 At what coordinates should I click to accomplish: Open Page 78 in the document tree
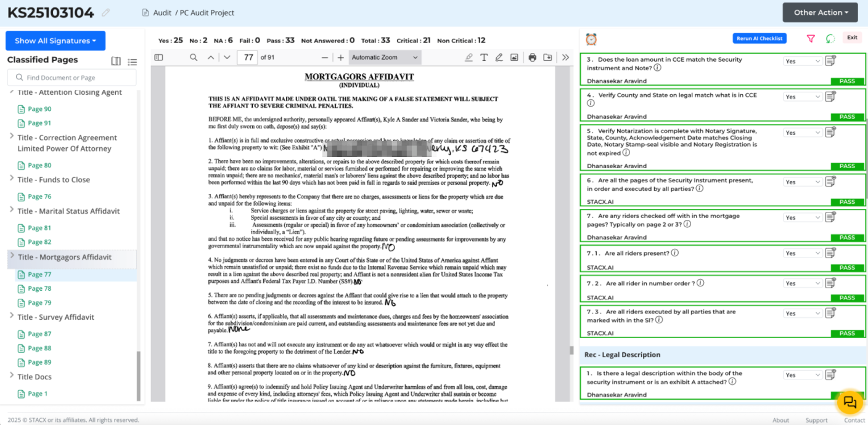(39, 288)
